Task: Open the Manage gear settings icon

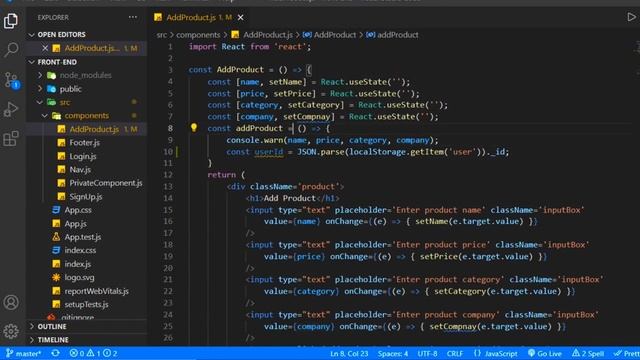Action: pos(11,331)
